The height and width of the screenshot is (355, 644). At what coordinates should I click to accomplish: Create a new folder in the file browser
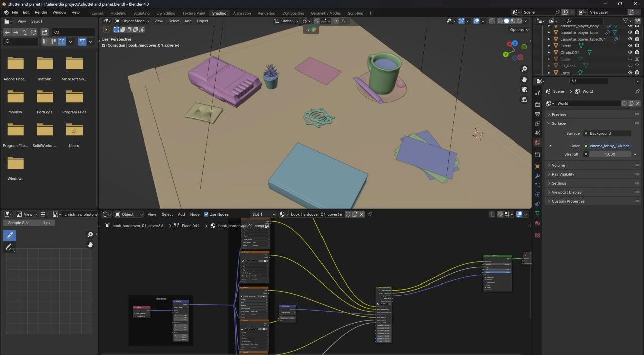click(45, 32)
